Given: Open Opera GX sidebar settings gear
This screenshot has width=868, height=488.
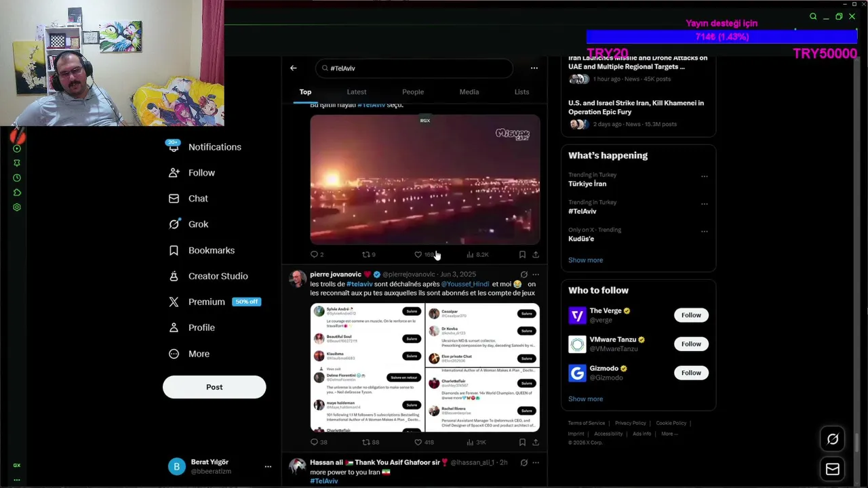Looking at the screenshot, I should point(17,207).
